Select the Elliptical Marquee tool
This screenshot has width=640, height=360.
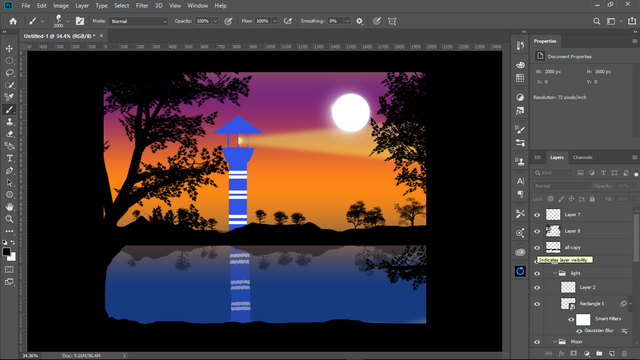pos(9,61)
